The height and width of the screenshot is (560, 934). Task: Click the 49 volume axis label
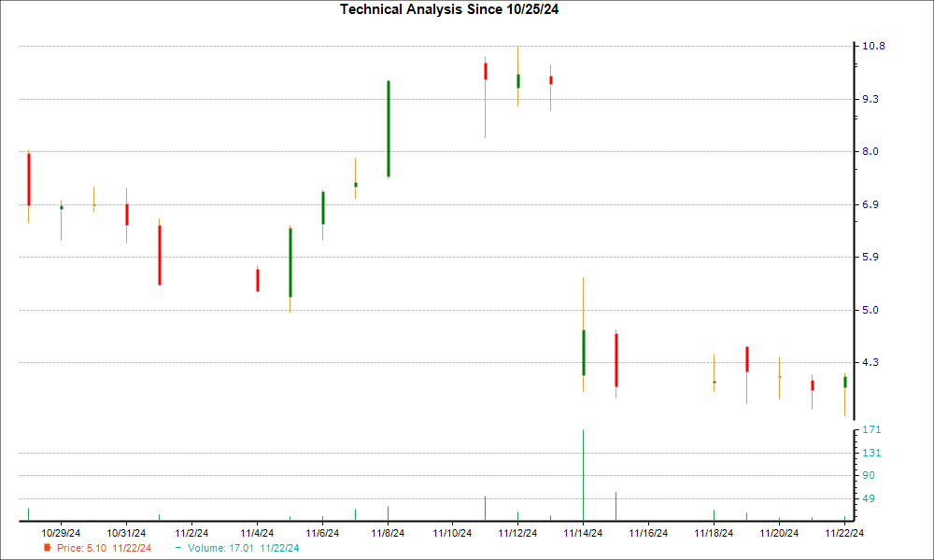tap(870, 498)
